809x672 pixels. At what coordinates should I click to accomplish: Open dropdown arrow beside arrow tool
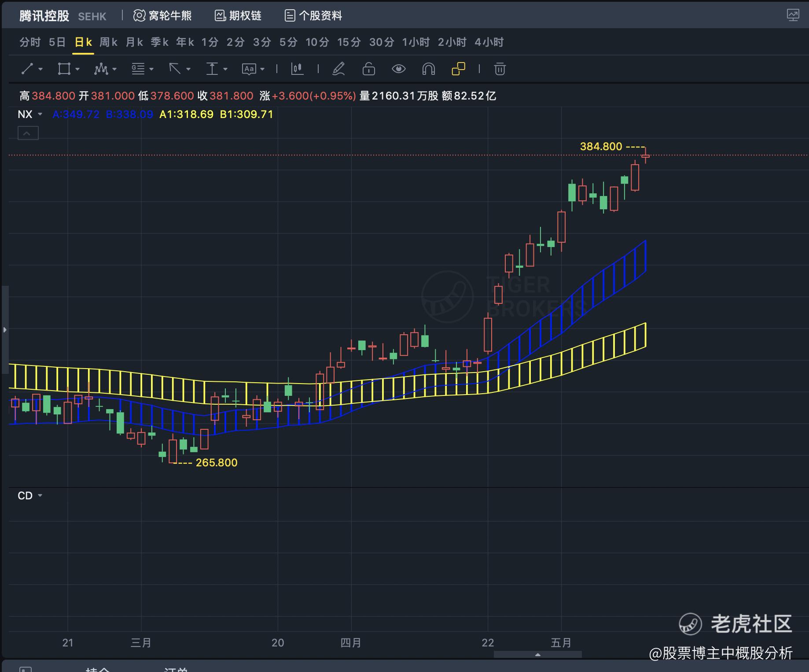click(x=188, y=69)
